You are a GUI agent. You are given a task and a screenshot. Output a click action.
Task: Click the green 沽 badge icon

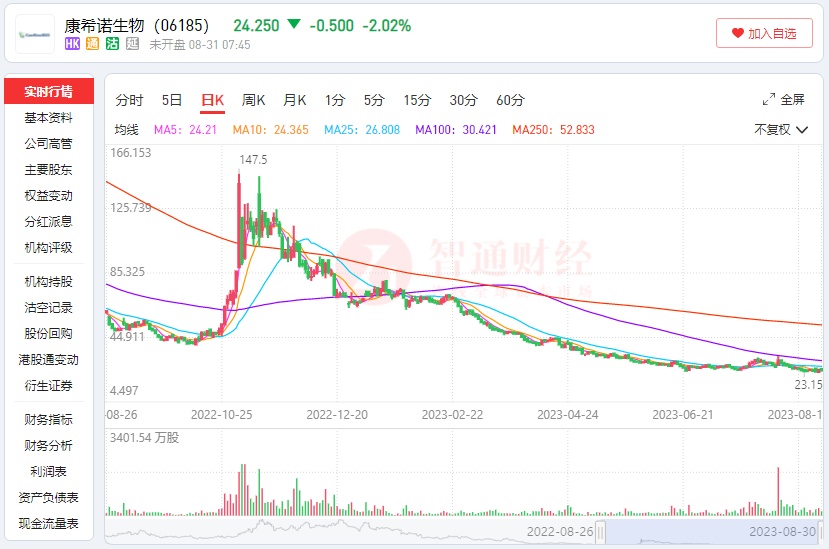click(x=112, y=44)
